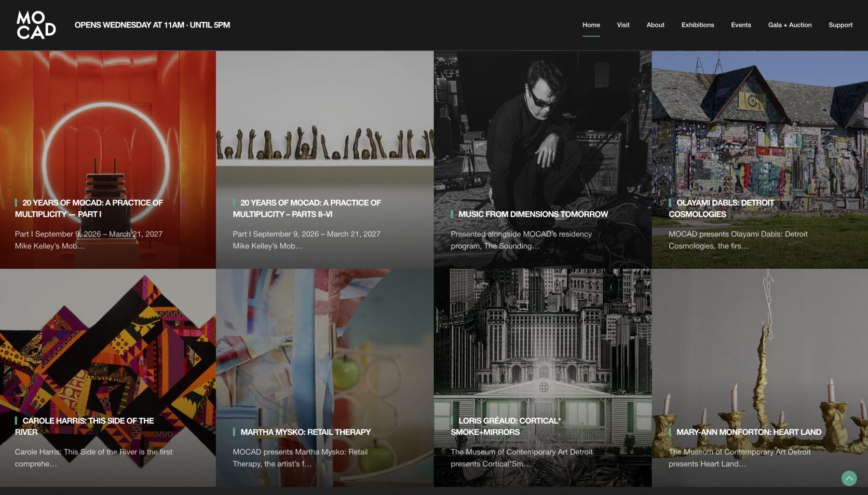Click the opening hours text in header
The width and height of the screenshot is (868, 495).
coord(152,25)
